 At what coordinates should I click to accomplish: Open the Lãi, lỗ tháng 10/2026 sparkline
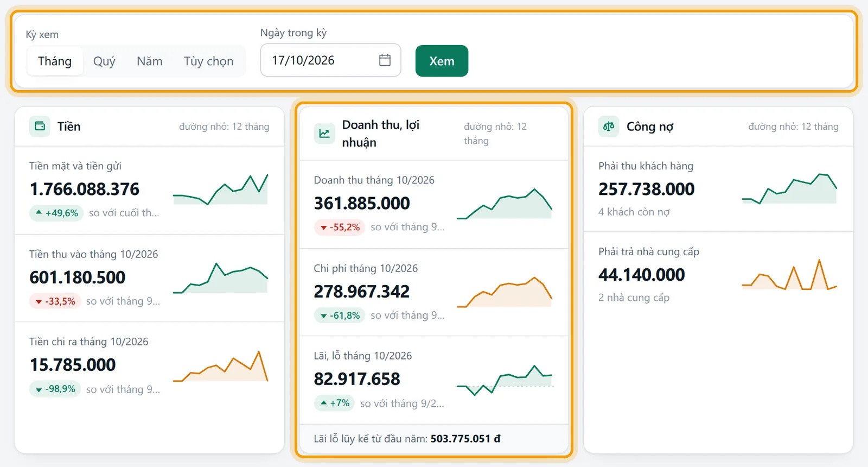[505, 380]
